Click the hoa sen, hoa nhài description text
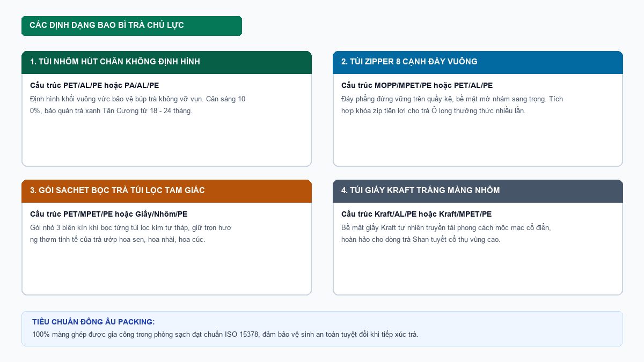 click(x=130, y=234)
